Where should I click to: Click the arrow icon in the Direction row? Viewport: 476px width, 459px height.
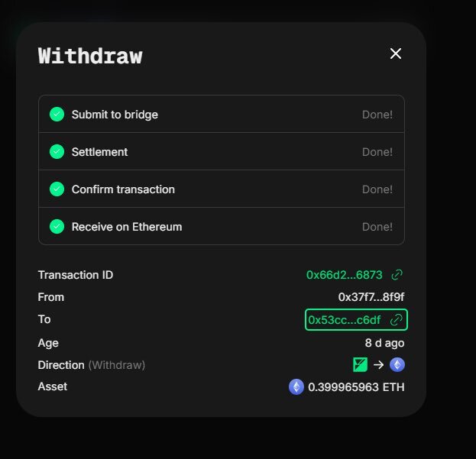[378, 365]
